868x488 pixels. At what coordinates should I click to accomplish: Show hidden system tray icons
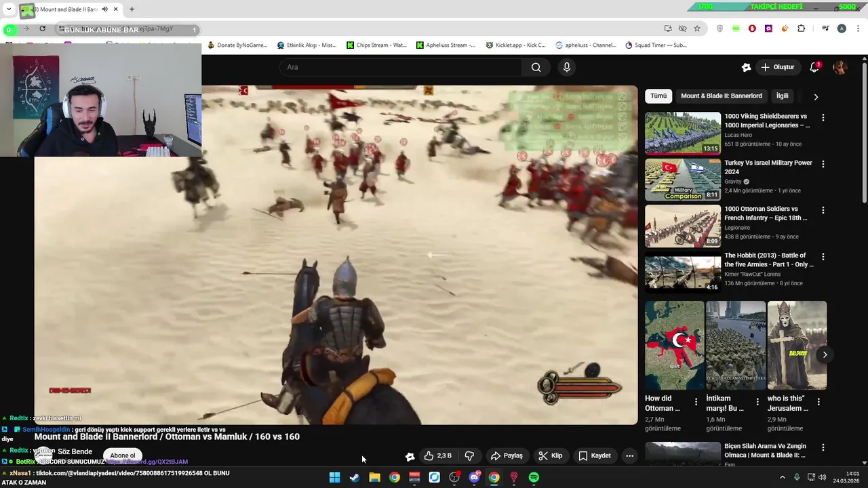(x=782, y=477)
